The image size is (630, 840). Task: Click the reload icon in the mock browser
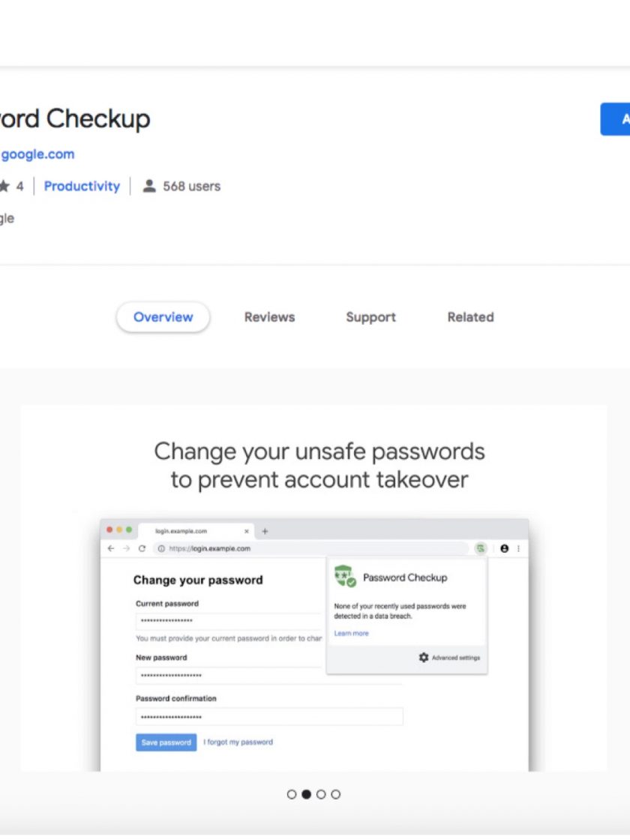click(142, 548)
